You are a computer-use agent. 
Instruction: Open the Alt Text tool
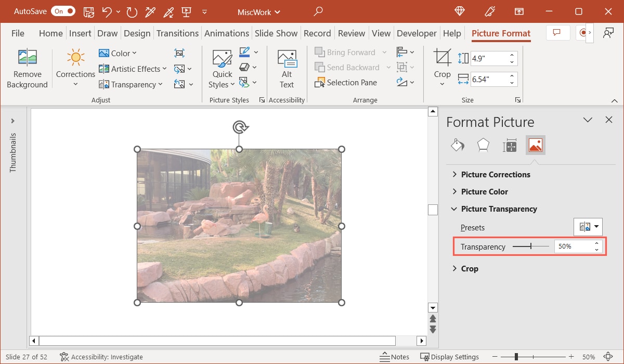coord(287,68)
